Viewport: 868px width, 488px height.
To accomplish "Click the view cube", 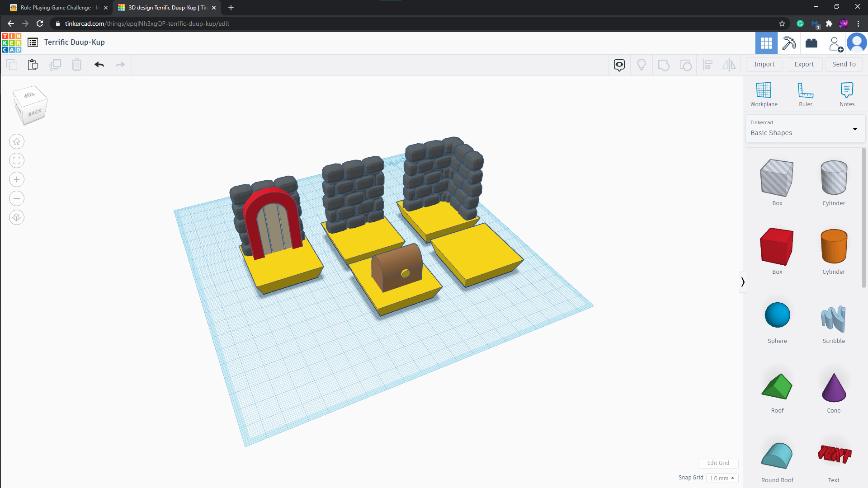I will click(x=30, y=105).
